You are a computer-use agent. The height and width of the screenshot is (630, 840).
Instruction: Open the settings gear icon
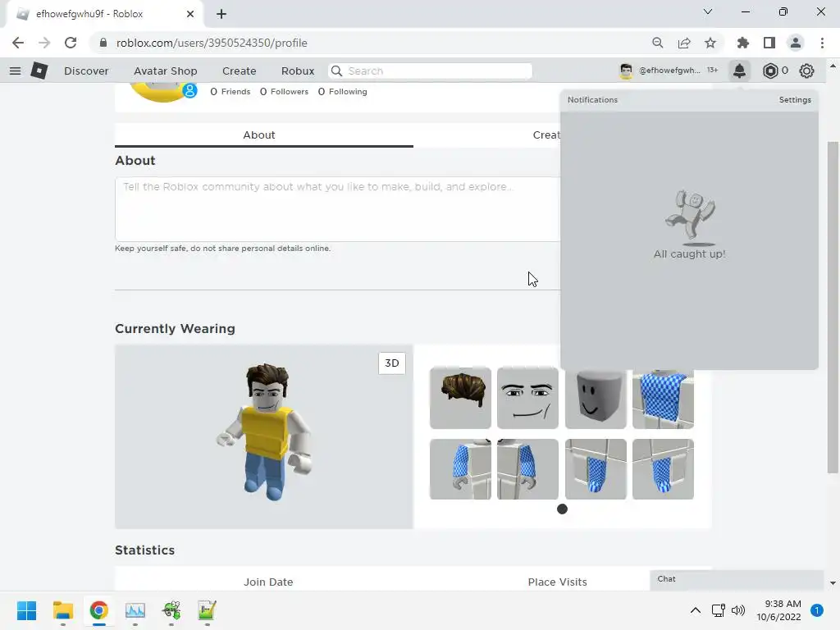(x=806, y=71)
